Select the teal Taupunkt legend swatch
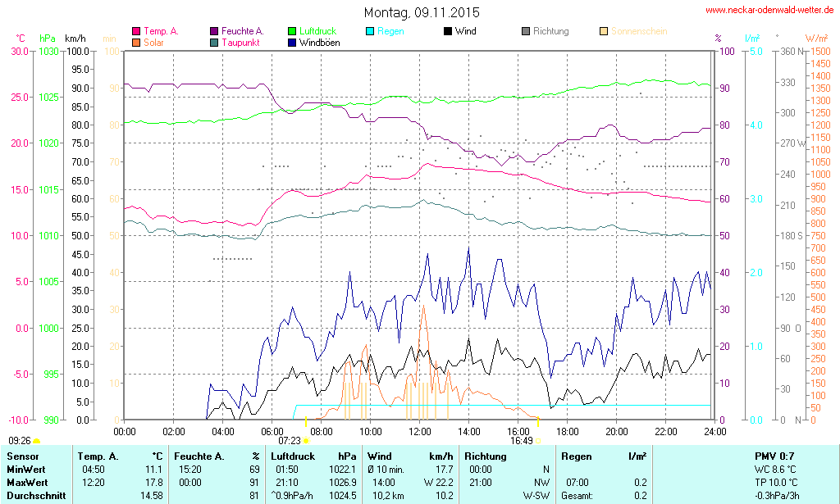840x504 pixels. click(x=215, y=42)
